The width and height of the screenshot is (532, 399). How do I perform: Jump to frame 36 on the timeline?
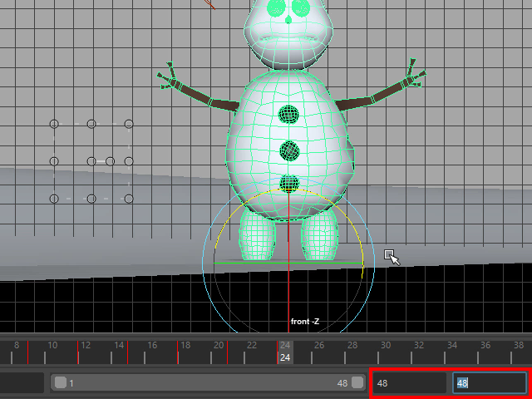485,350
